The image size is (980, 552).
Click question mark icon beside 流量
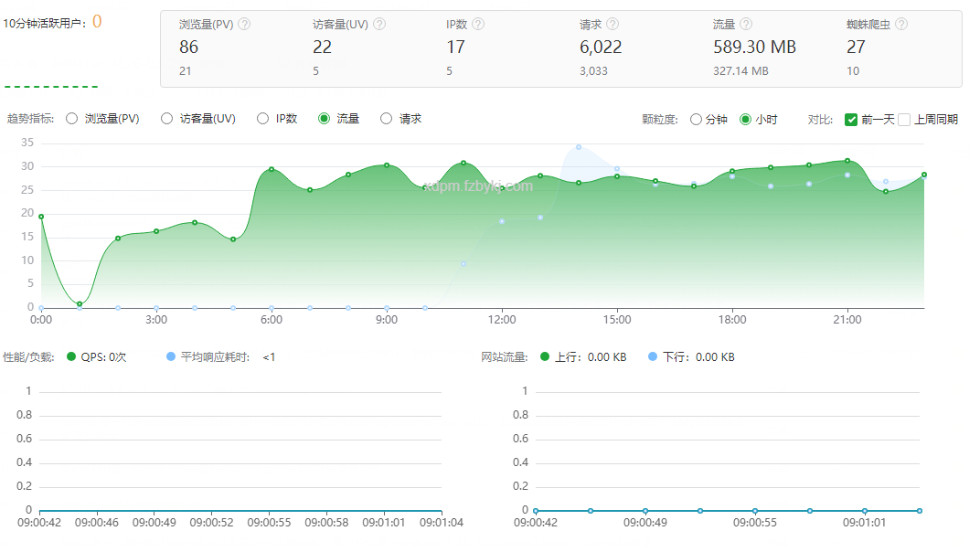tap(746, 25)
